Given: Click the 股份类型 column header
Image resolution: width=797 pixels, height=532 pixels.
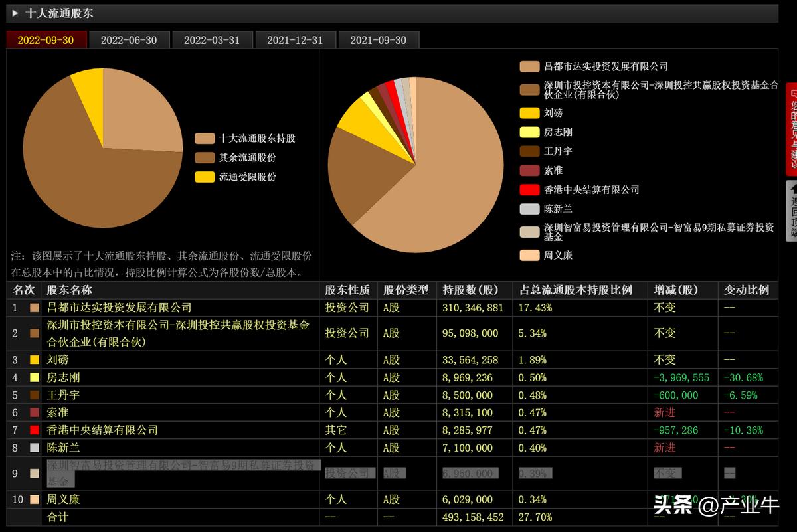Looking at the screenshot, I should point(406,290).
